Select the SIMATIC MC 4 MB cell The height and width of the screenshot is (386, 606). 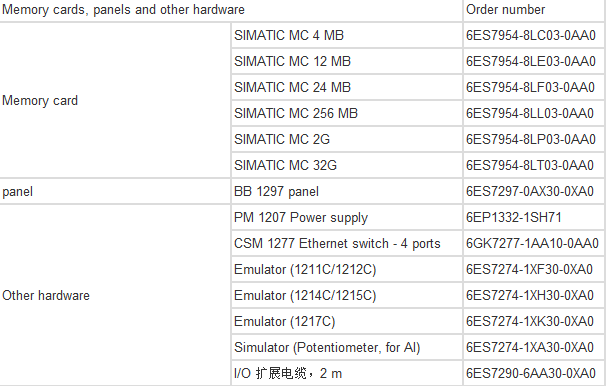[347, 35]
